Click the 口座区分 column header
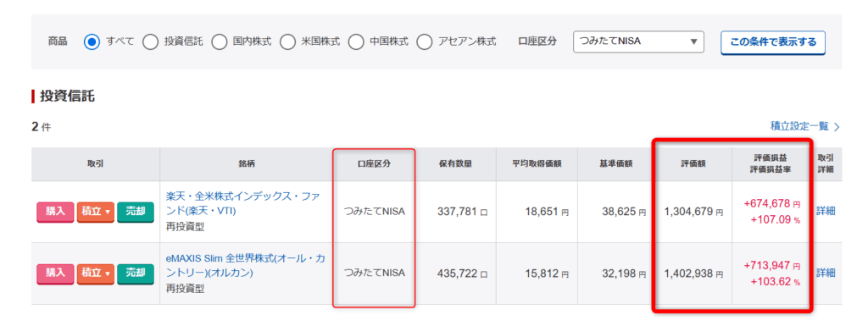The height and width of the screenshot is (326, 868). pos(374,164)
